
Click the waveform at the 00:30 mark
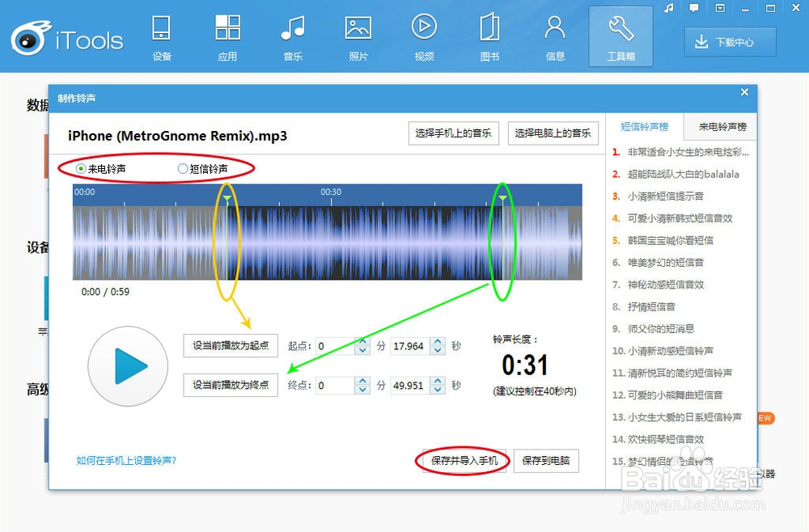pyautogui.click(x=331, y=243)
